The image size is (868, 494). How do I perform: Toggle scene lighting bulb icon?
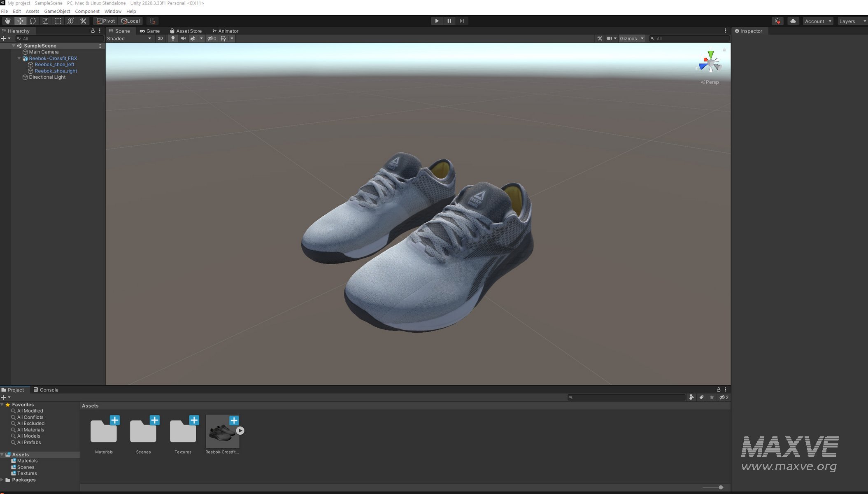[x=173, y=38]
